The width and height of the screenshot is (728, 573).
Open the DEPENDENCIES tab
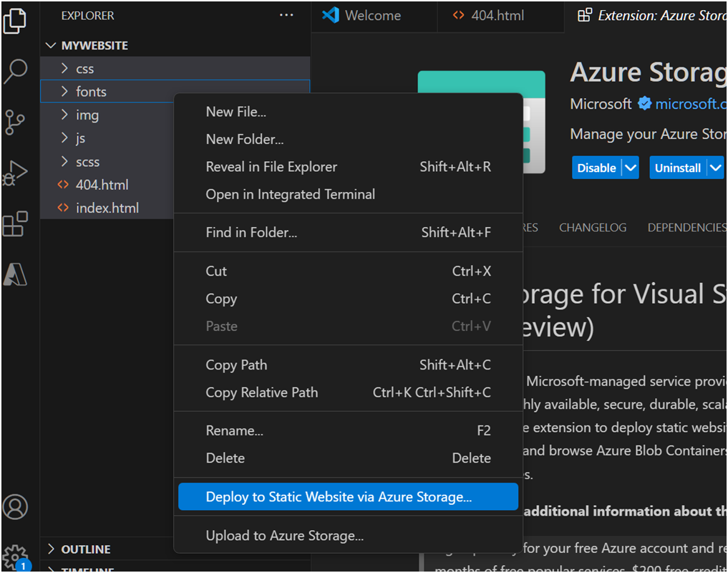[x=686, y=228]
